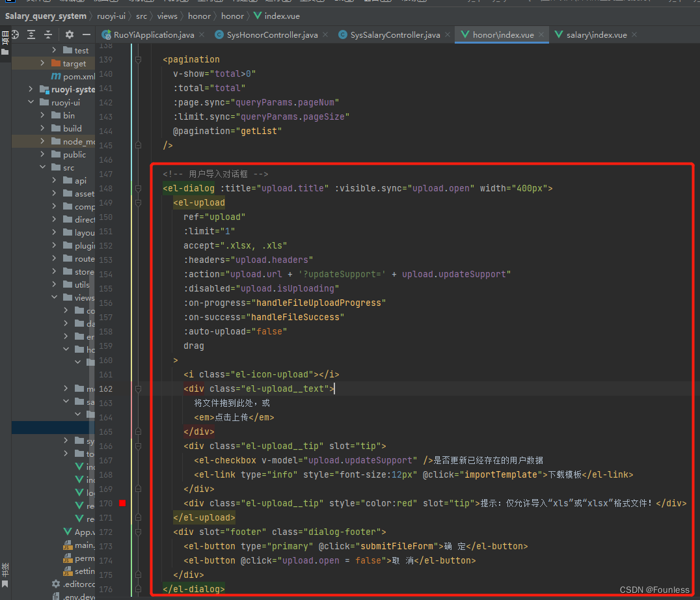Screen dimensions: 700x600
Task: Click the Vue icon in index.vue breadcrumb
Action: [x=258, y=16]
